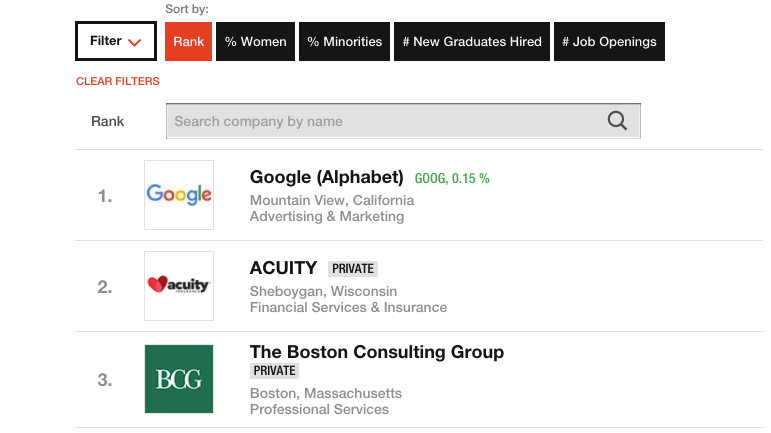Sort companies by % Minorities
Viewport: 771px width, 433px height.
click(x=344, y=41)
